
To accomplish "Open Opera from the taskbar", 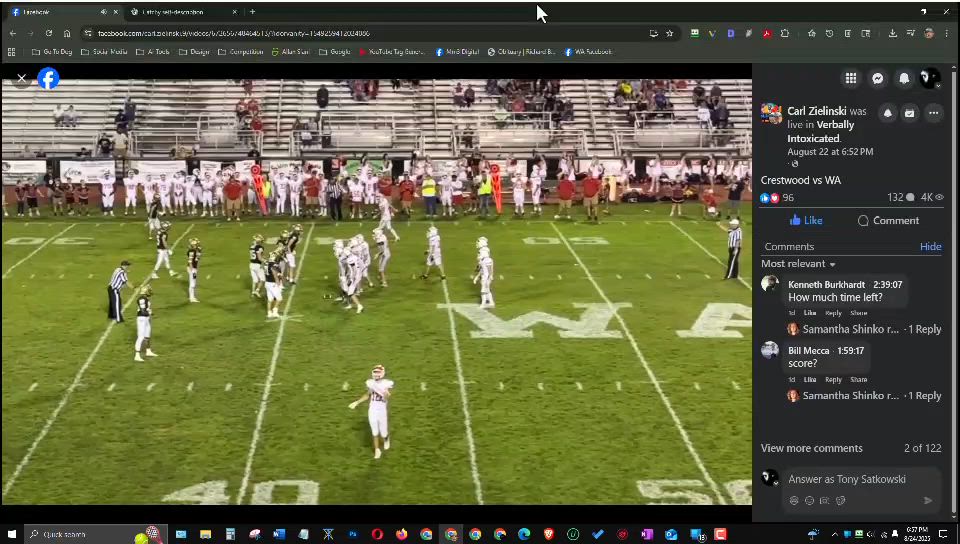I will point(377,534).
